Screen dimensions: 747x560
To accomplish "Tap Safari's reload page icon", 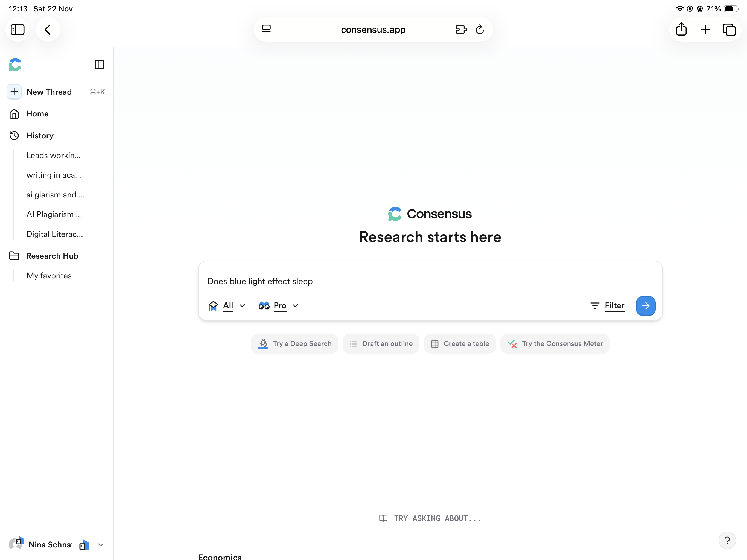I will pos(480,30).
